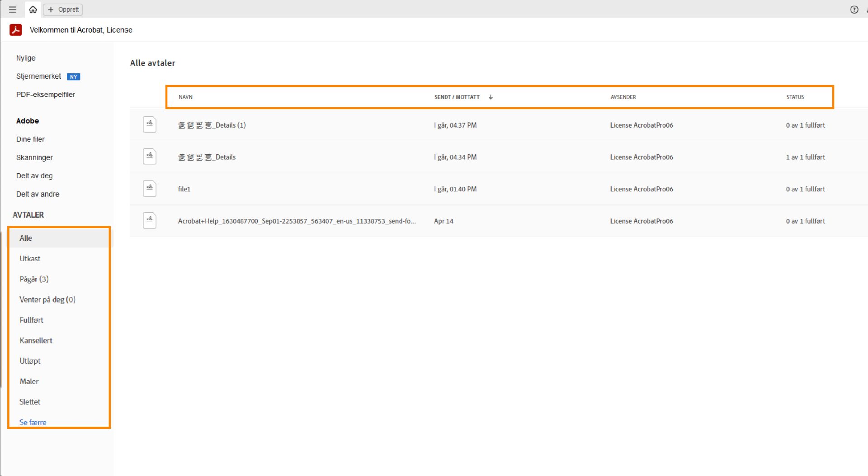This screenshot has height=476, width=868.
Task: Click the '1 av 1 fullført' status
Action: pos(805,157)
